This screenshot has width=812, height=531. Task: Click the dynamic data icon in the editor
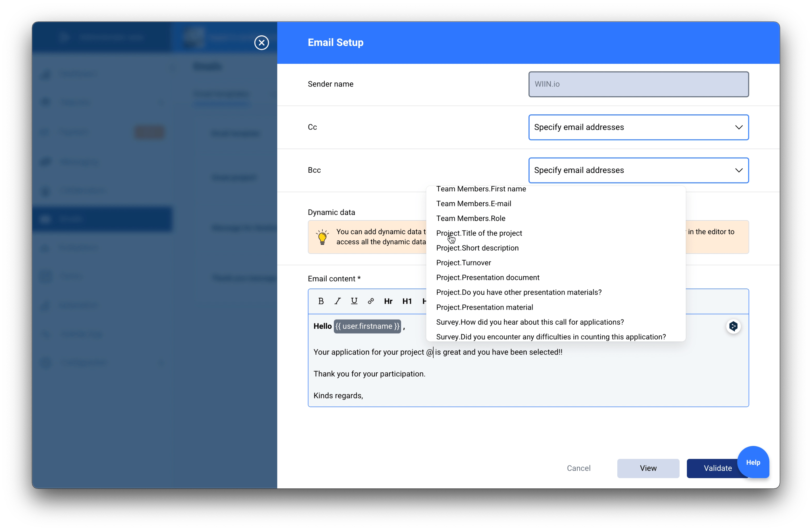pos(733,326)
